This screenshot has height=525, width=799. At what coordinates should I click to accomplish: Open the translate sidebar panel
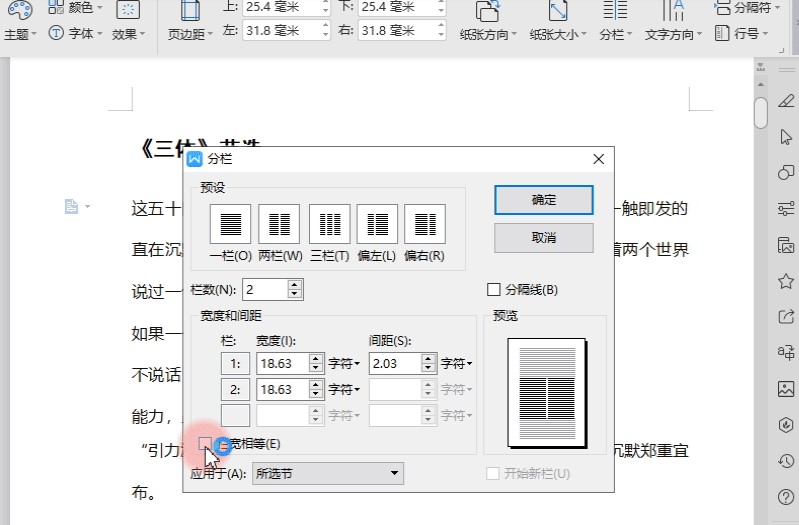[x=786, y=352]
